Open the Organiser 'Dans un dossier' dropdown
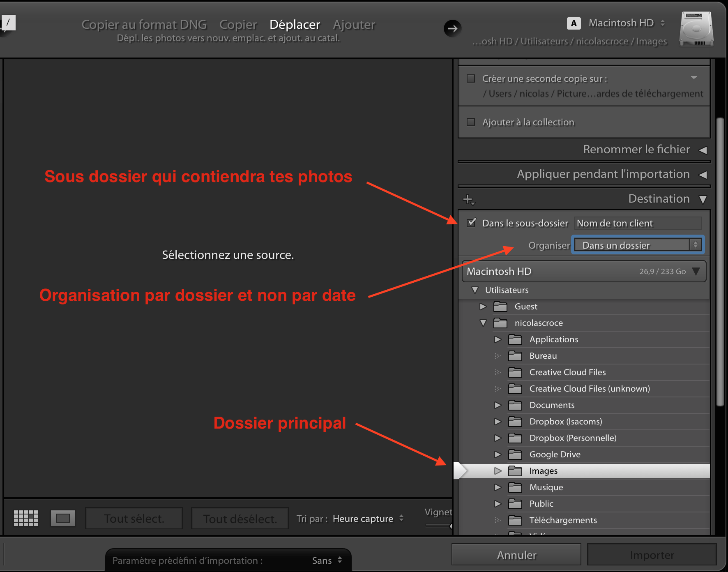This screenshot has height=572, width=728. coord(637,245)
